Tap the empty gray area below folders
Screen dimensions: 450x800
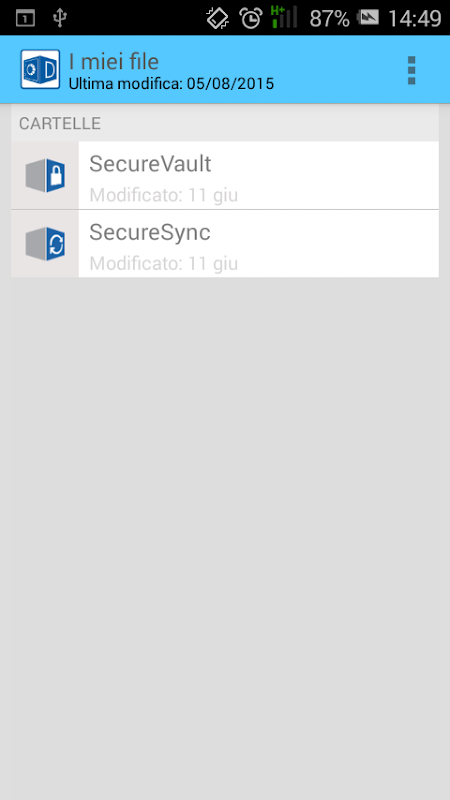(x=225, y=536)
